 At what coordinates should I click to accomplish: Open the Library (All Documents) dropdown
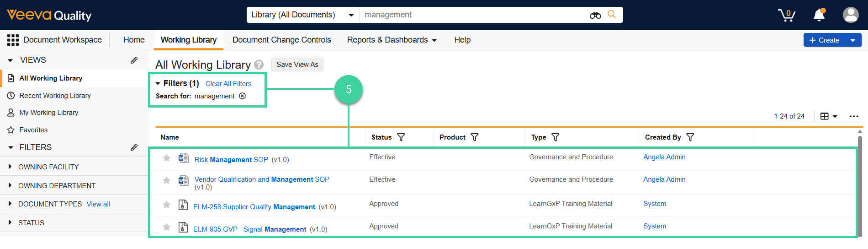point(303,15)
